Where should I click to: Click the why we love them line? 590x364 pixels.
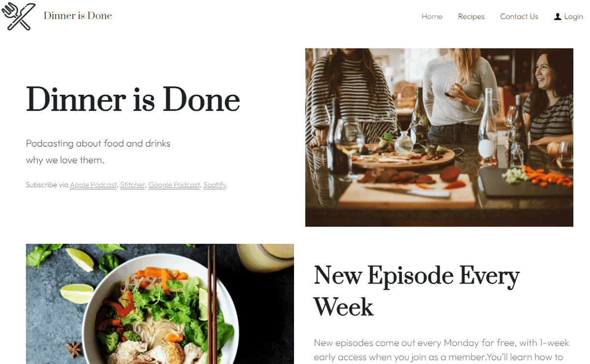[65, 160]
